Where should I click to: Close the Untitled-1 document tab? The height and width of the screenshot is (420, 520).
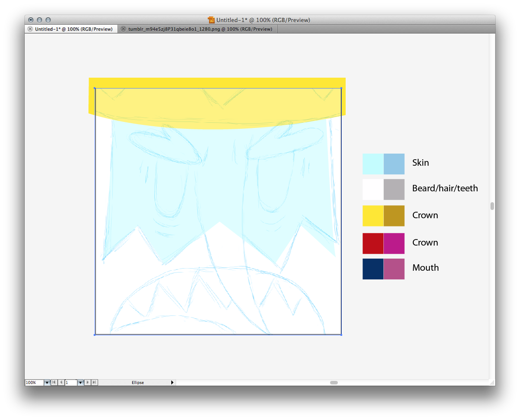[x=30, y=29]
